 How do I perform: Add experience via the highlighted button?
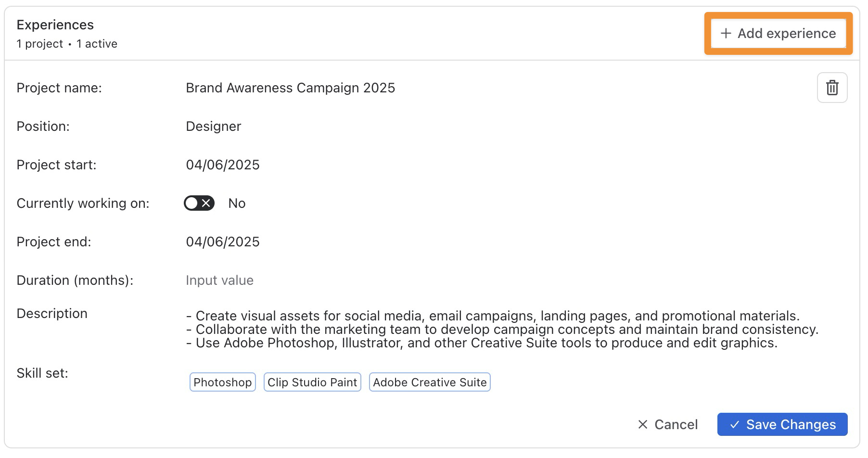[778, 33]
